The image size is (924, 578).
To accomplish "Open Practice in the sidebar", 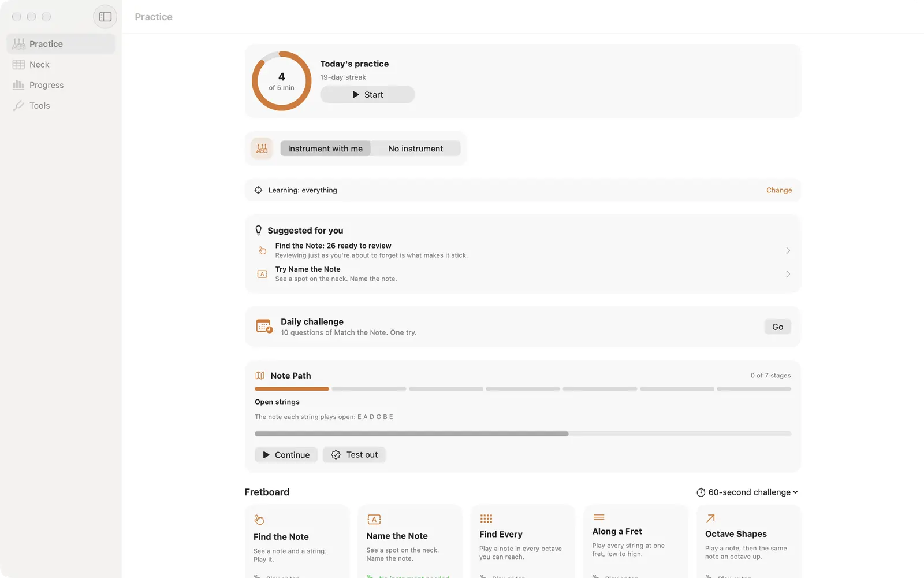I will tap(61, 44).
